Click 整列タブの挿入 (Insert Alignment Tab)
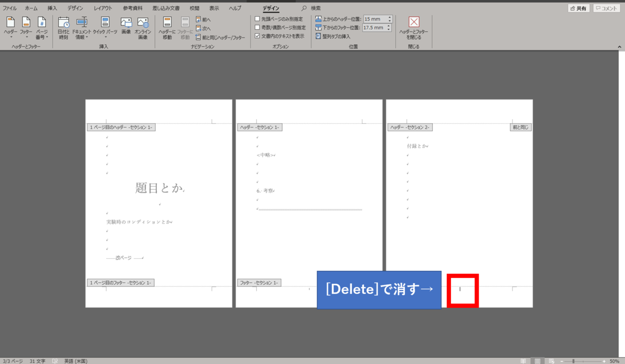 click(333, 36)
